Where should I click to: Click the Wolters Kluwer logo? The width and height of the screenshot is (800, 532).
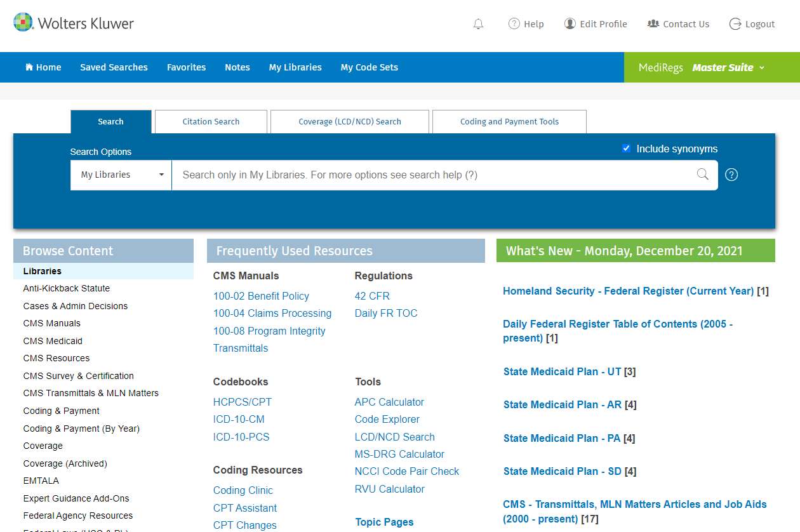74,23
